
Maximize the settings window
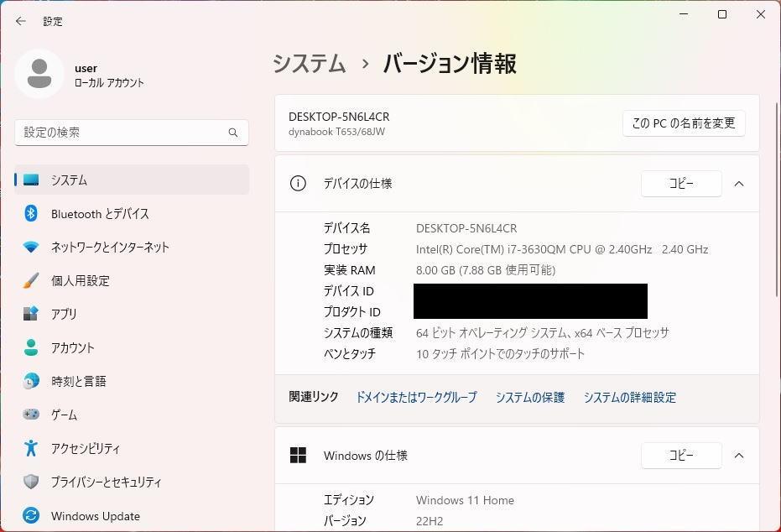point(722,14)
